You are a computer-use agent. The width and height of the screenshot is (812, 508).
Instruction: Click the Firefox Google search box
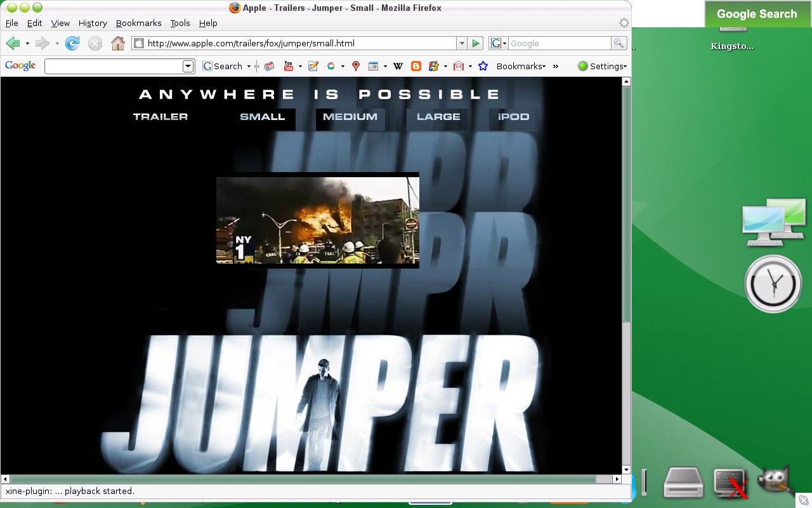click(560, 43)
